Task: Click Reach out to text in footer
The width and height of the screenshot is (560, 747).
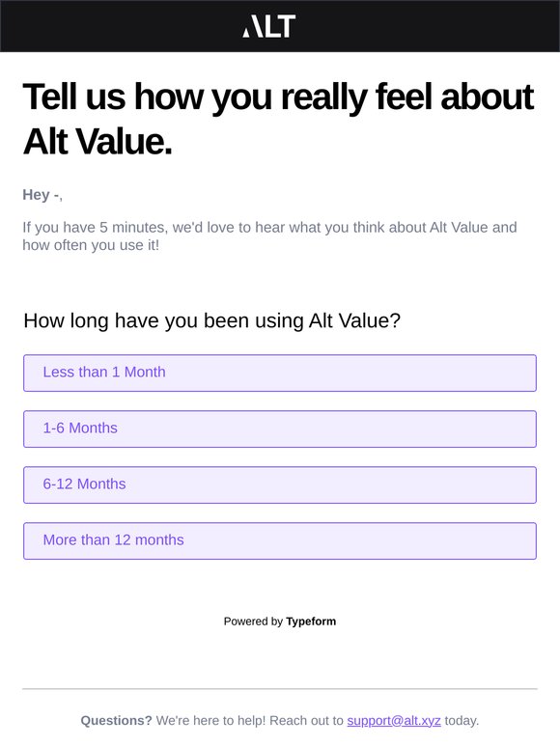Action: (x=306, y=720)
